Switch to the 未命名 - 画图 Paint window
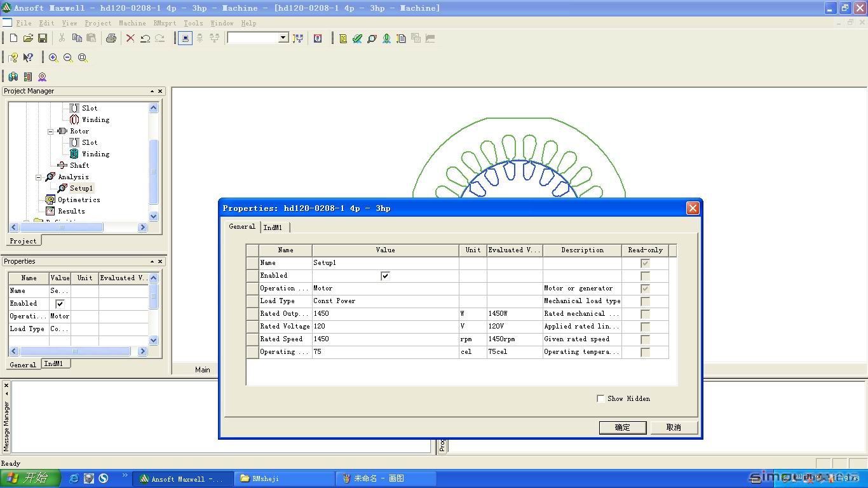 pyautogui.click(x=386, y=478)
